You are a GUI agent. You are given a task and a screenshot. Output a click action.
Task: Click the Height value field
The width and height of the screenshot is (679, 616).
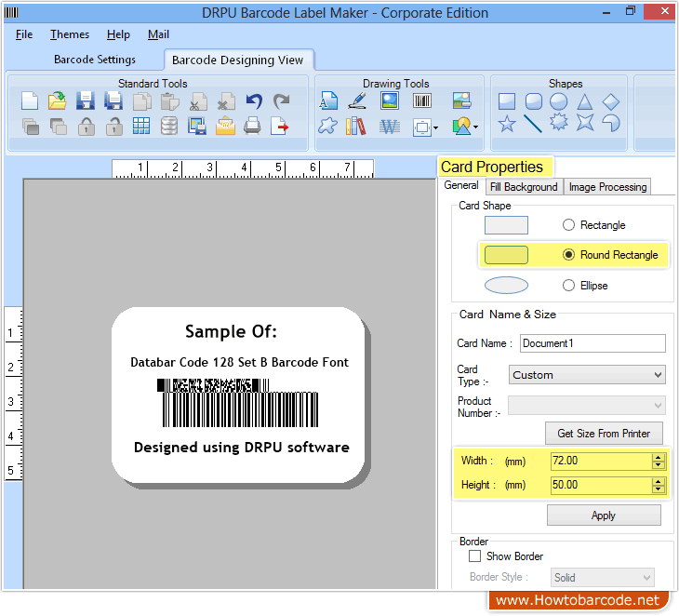602,485
